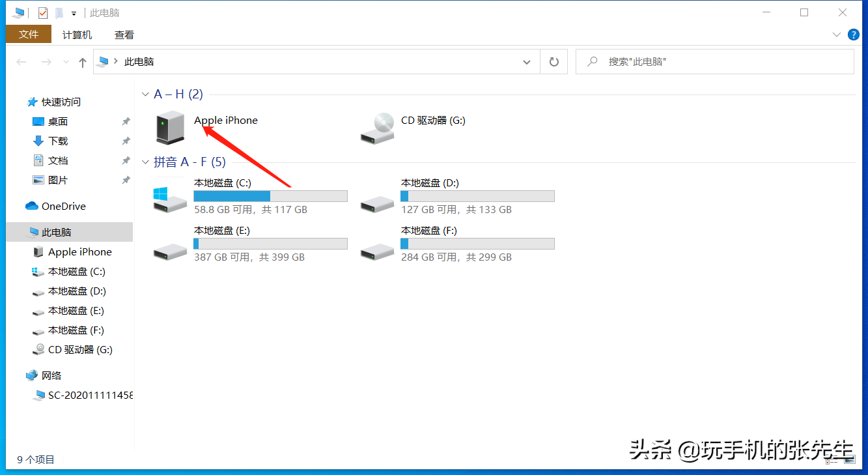Image resolution: width=868 pixels, height=475 pixels.
Task: Click the back navigation arrow
Action: coord(21,61)
